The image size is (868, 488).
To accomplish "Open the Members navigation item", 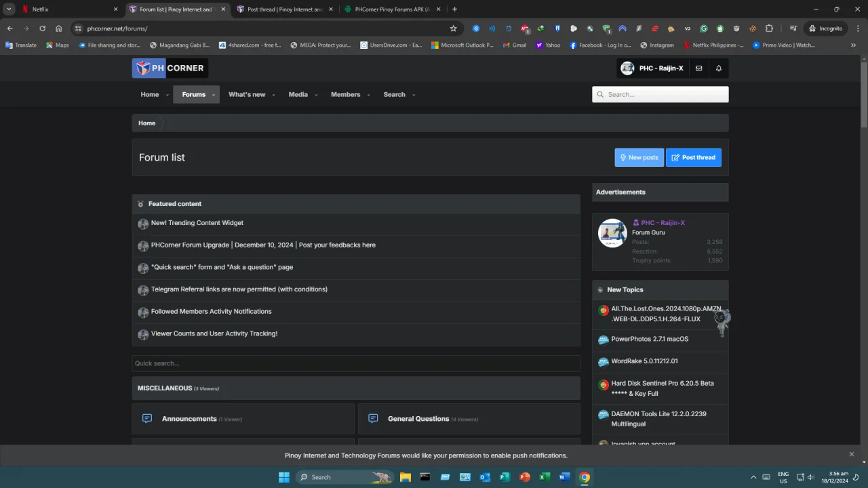I will pos(345,95).
